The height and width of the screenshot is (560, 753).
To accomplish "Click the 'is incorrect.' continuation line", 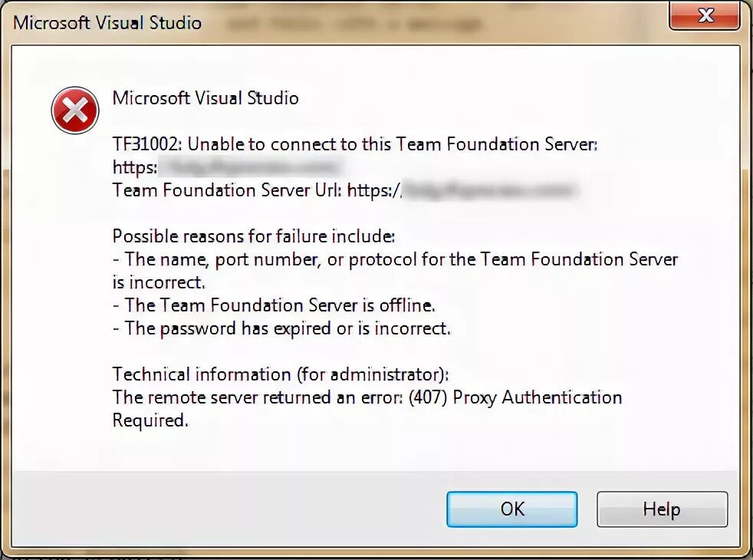I will tap(159, 282).
